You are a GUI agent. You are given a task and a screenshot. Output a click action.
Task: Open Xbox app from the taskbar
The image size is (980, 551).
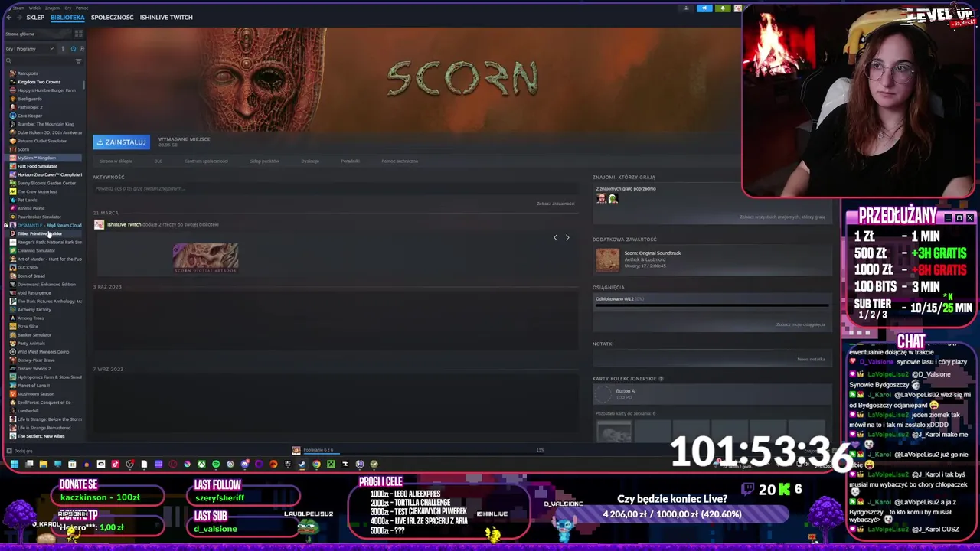point(201,464)
